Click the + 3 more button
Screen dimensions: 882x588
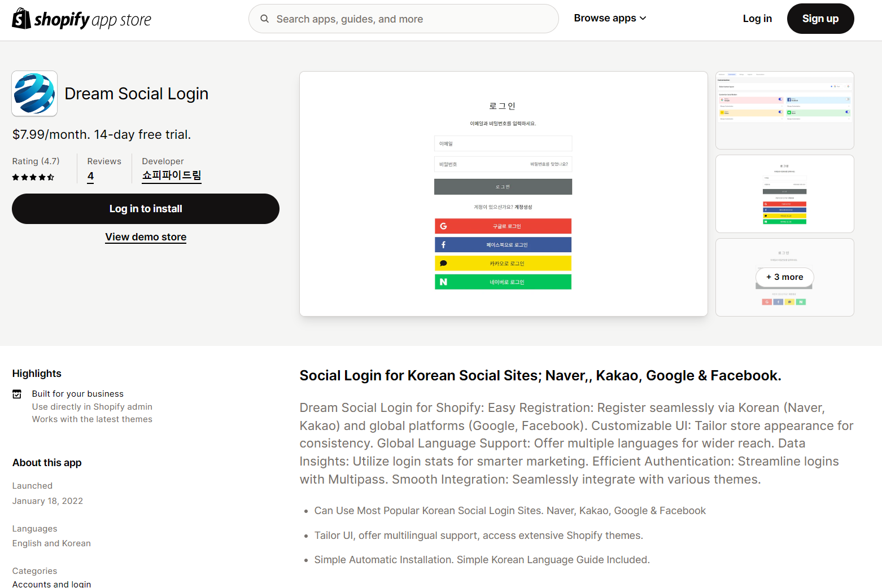click(785, 277)
